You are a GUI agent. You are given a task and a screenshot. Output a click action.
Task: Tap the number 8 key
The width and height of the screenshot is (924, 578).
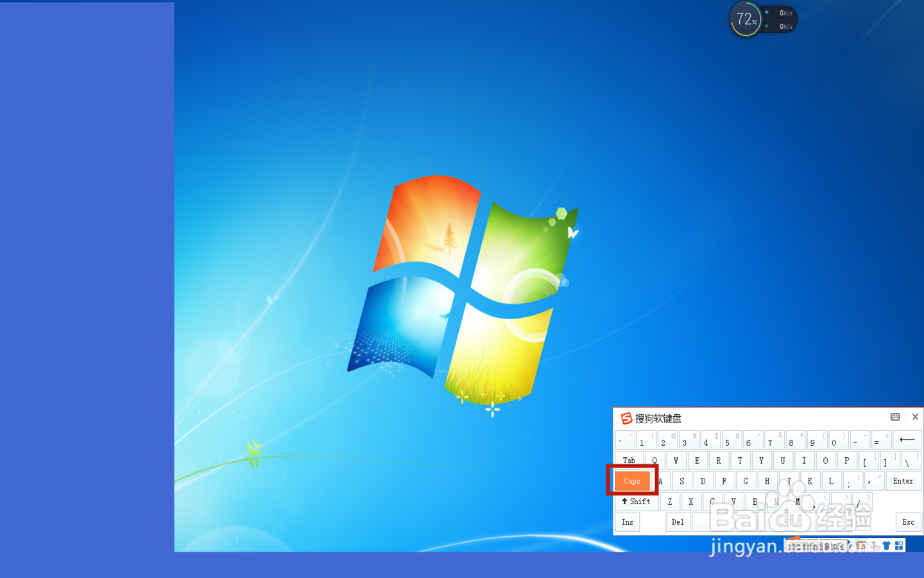coord(796,440)
